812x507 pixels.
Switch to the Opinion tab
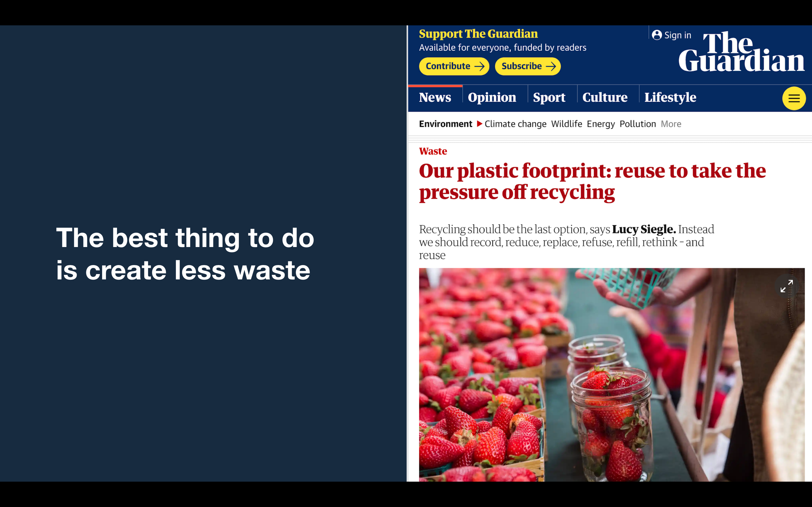(492, 97)
